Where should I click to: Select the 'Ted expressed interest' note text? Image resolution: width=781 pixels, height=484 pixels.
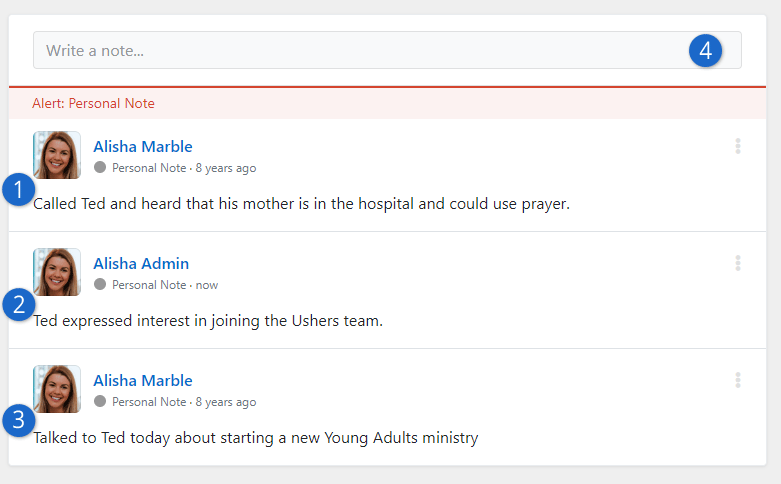[208, 321]
